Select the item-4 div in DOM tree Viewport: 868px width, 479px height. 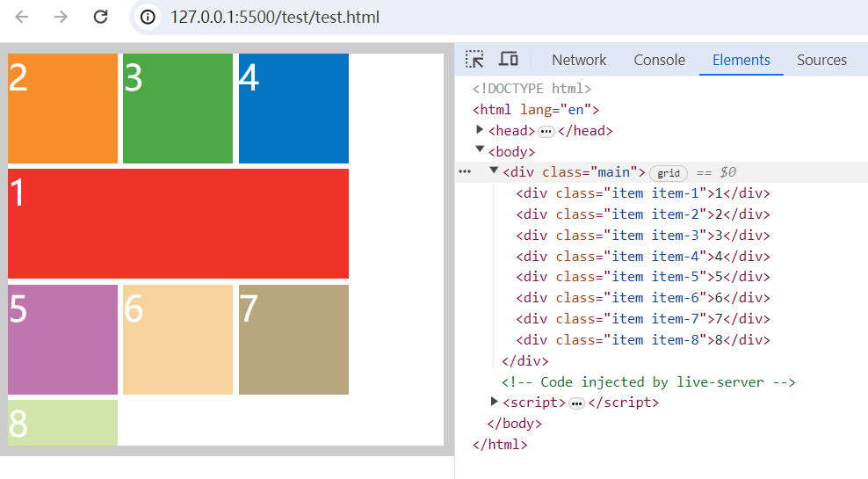643,257
